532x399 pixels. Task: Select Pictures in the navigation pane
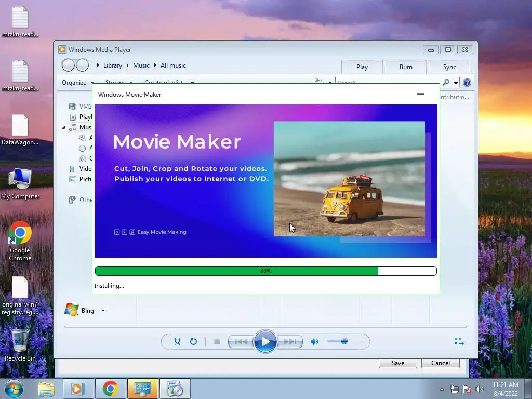[81, 179]
